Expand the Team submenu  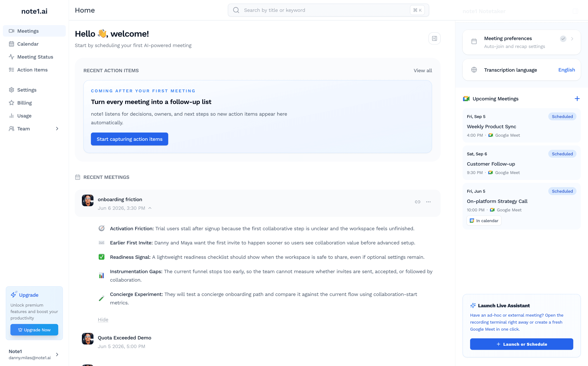point(57,129)
